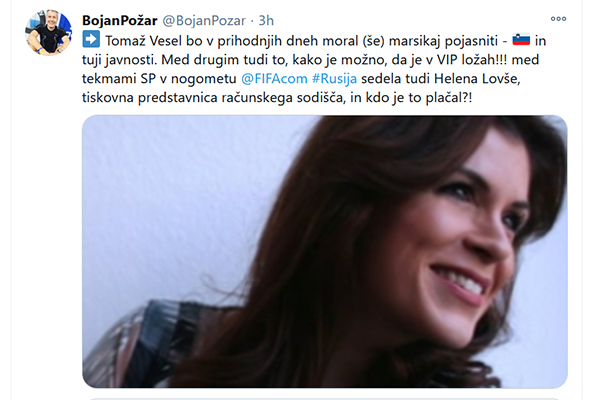Click the BojanPožar profile avatar
The width and height of the screenshot is (600, 400).
[x=49, y=33]
